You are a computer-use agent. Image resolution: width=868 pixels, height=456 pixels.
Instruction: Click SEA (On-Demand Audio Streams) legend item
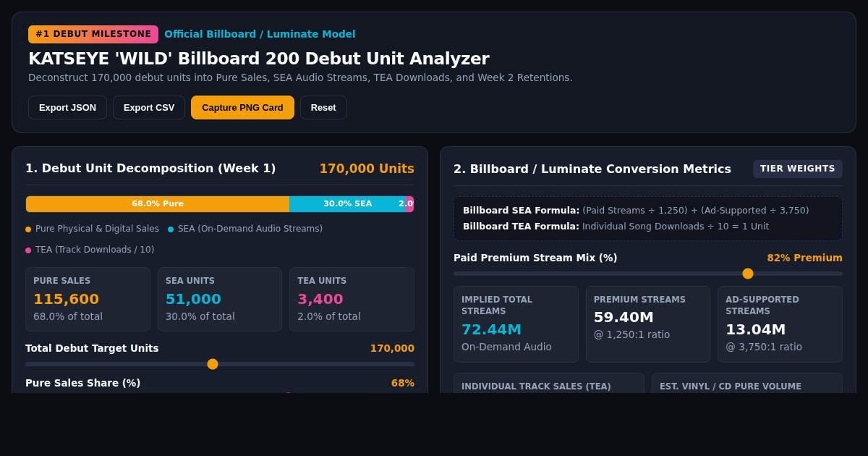(x=245, y=229)
